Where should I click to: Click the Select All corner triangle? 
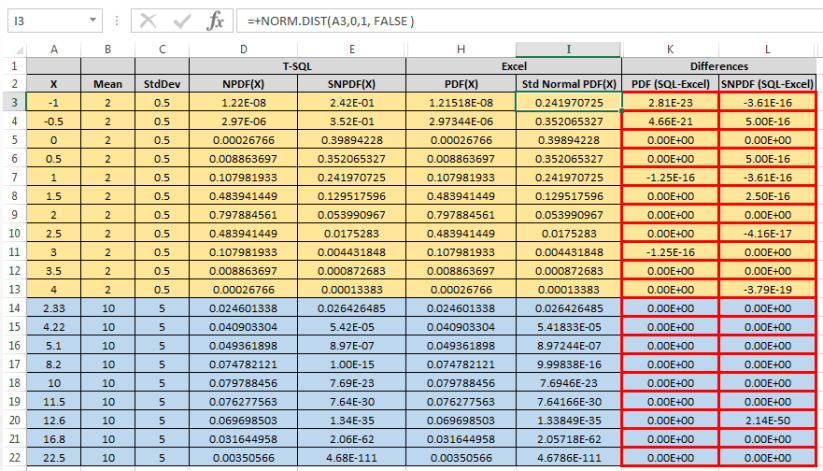tap(17, 49)
